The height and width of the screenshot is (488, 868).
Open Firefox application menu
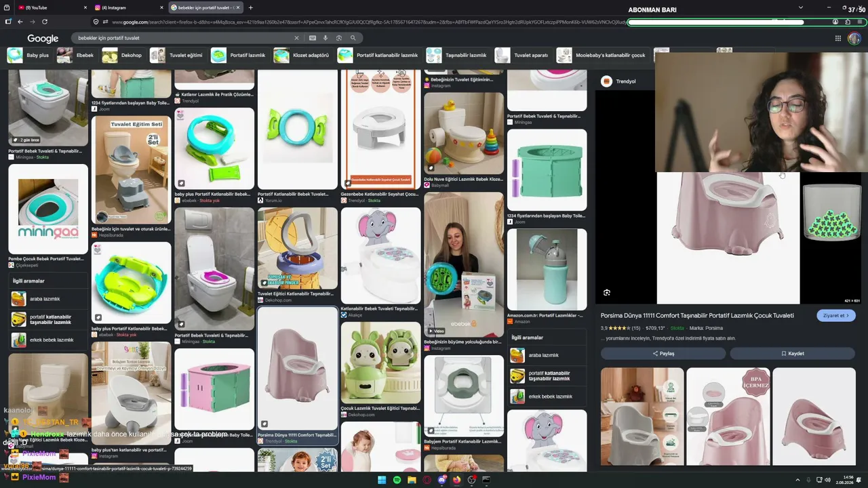pyautogui.click(x=860, y=22)
